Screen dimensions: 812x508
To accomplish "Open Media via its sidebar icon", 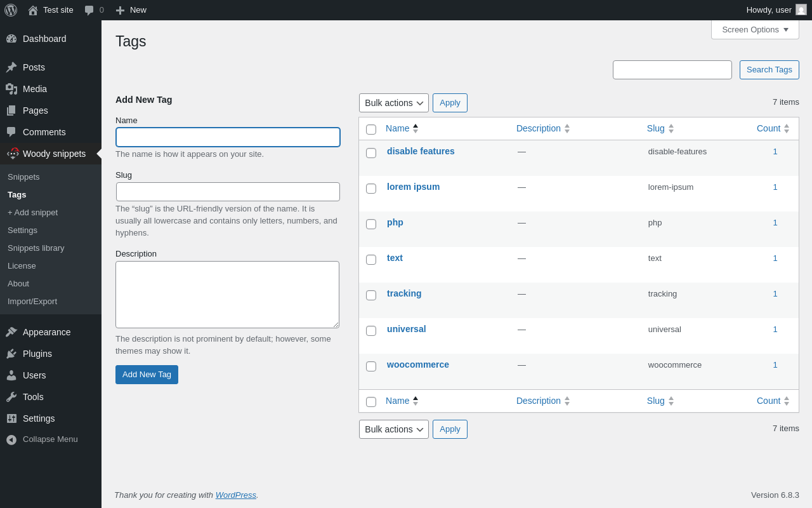I will point(11,89).
